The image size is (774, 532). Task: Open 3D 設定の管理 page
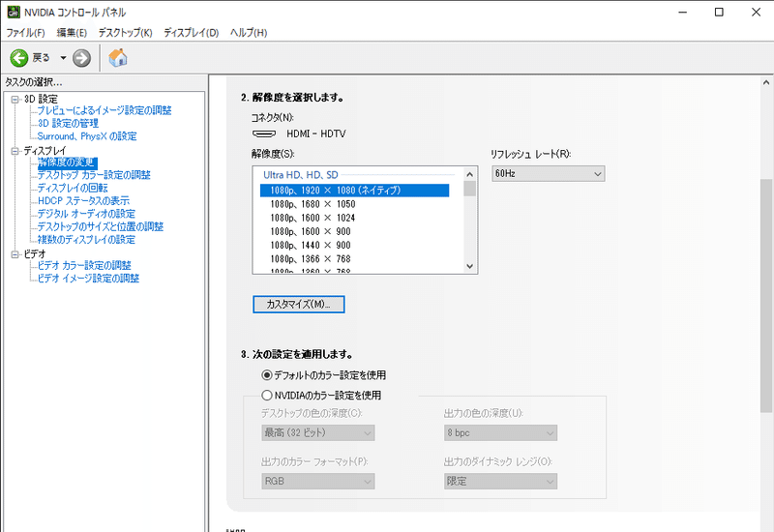point(68,124)
